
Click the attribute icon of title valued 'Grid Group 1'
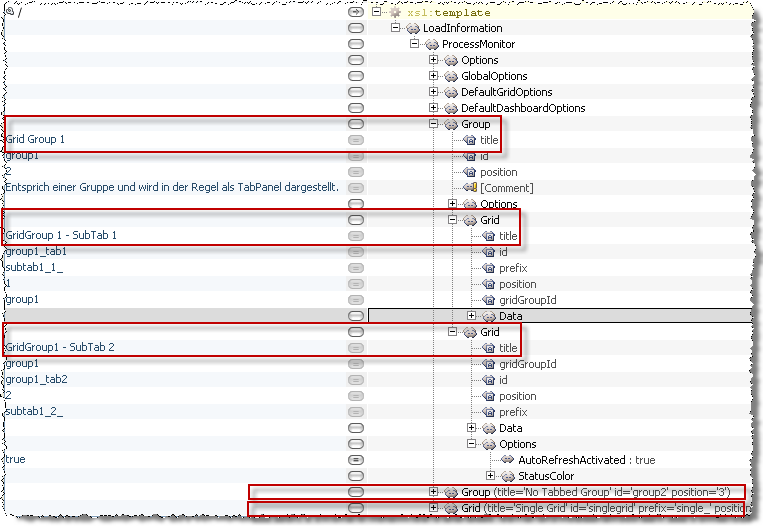470,140
